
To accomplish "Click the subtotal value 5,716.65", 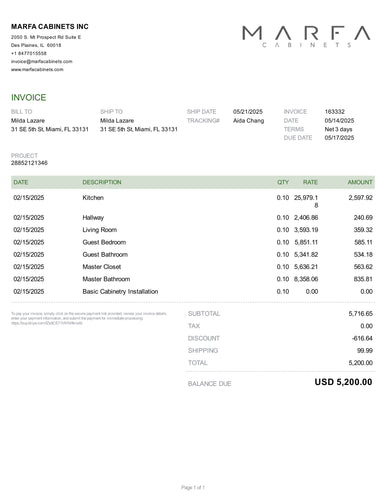I will tap(361, 314).
